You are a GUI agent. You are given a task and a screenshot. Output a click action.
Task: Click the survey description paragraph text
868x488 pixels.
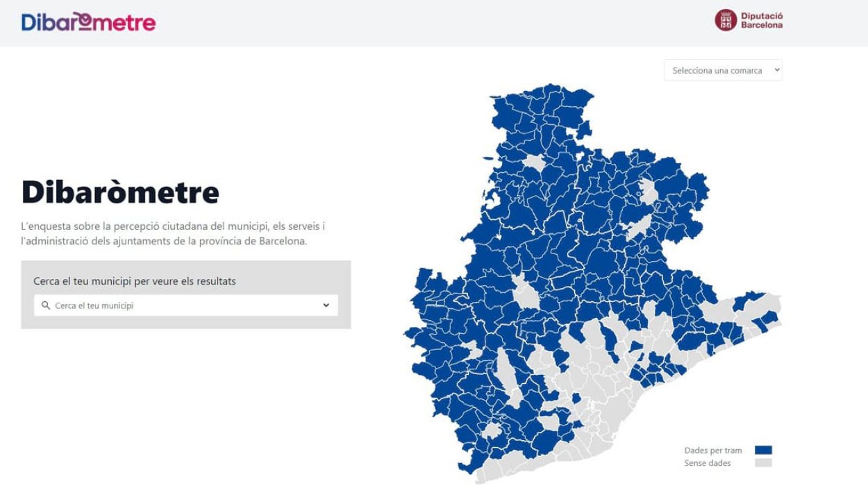pos(174,234)
